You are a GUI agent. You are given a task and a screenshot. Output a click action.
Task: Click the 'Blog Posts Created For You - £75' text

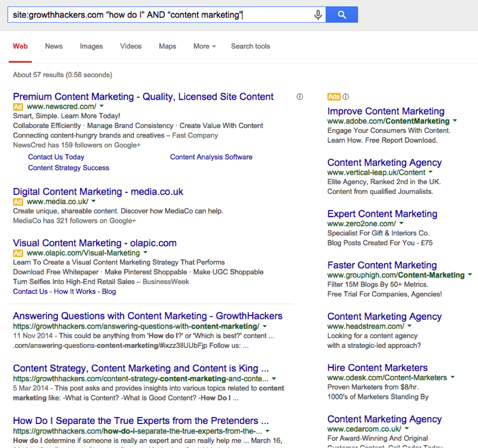pos(380,243)
